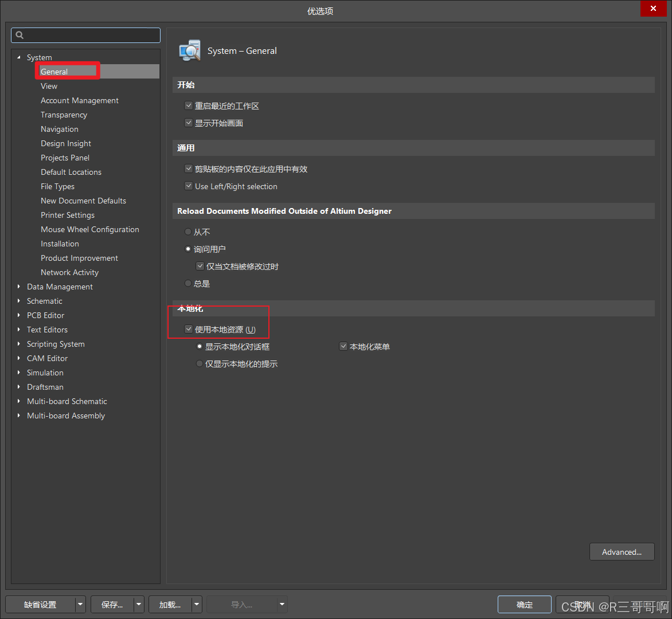The image size is (672, 619).
Task: Toggle 本地化菜单 checkbox
Action: [343, 346]
